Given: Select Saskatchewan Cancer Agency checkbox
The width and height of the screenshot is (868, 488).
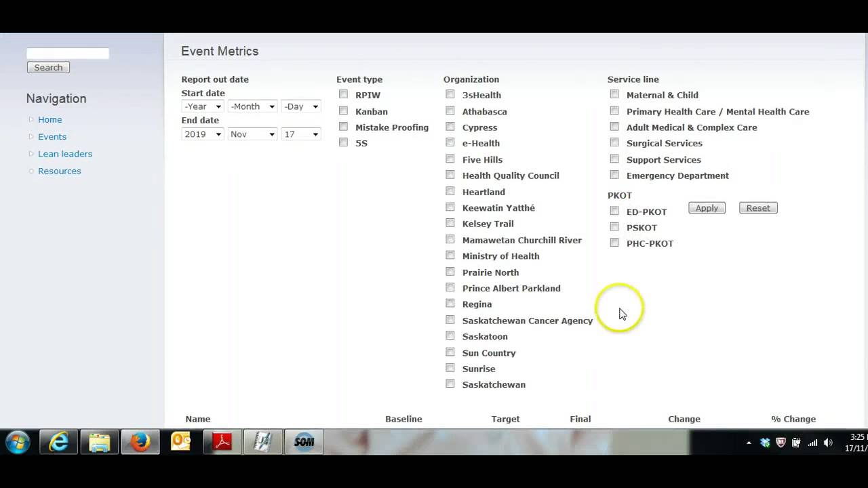Looking at the screenshot, I should 450,320.
